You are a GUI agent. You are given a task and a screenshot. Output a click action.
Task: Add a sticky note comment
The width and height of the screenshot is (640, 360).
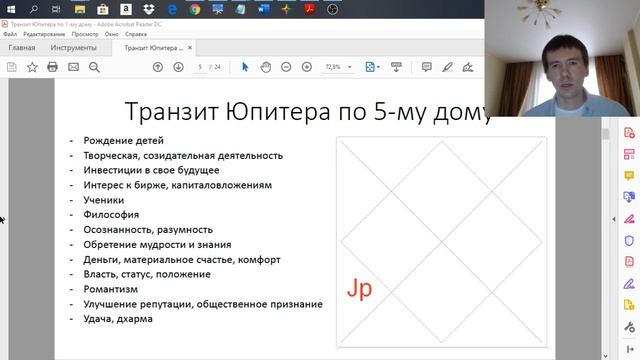(427, 67)
